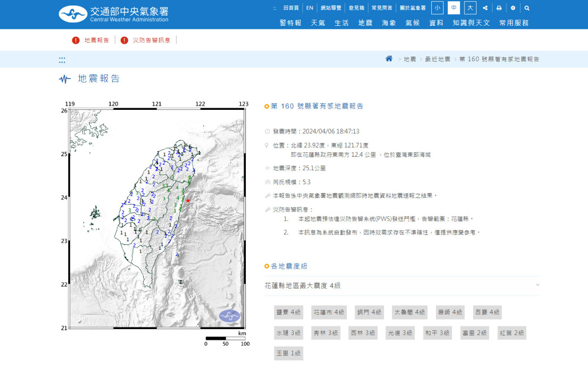Screen dimensions: 588x365
Task: Click breadcrumb 第 160 號顯著有感地震報告
Action: click(499, 59)
